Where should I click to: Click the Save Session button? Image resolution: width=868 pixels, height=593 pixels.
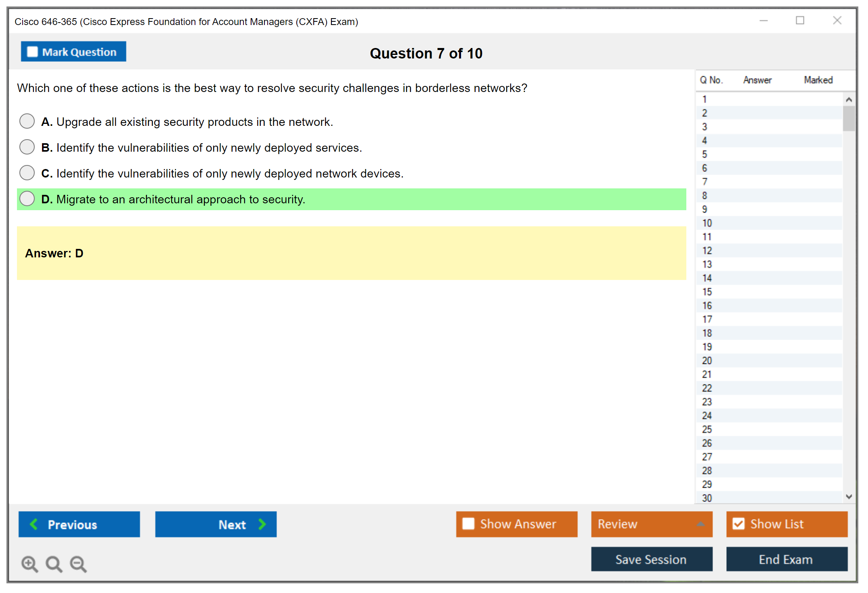click(651, 559)
